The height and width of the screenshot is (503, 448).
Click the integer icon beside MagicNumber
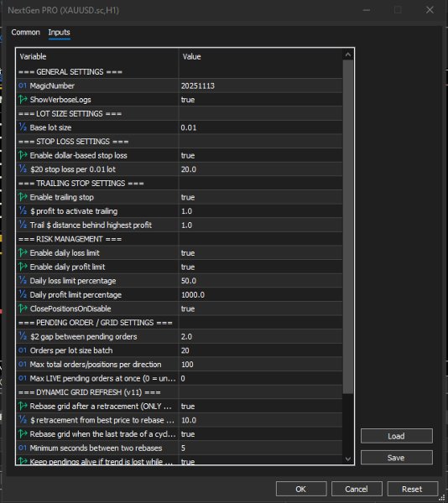[23, 86]
